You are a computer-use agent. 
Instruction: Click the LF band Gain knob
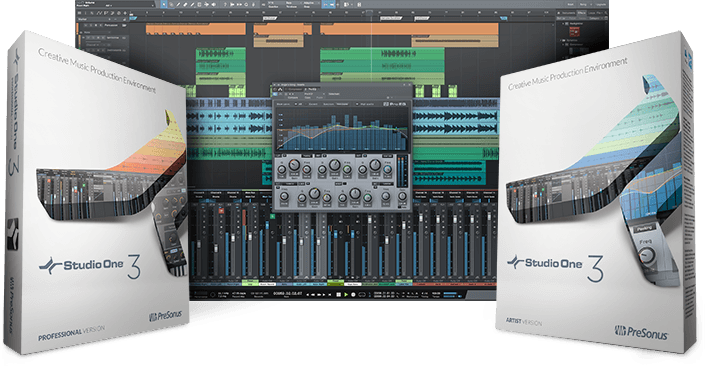(x=294, y=165)
